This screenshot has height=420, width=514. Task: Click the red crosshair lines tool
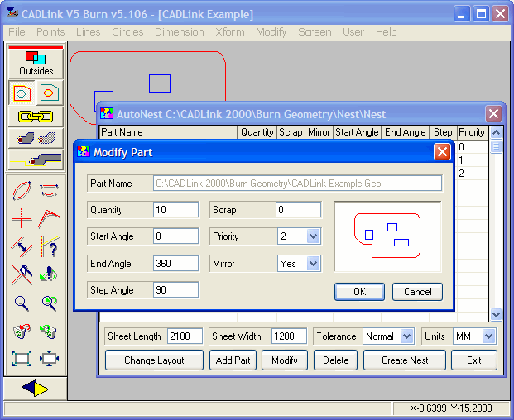pyautogui.click(x=22, y=218)
